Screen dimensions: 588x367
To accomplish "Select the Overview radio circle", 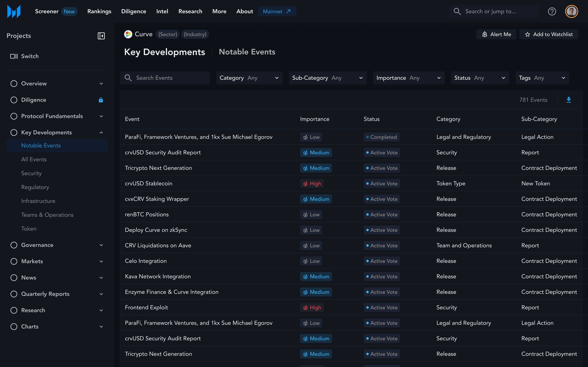I will click(14, 84).
